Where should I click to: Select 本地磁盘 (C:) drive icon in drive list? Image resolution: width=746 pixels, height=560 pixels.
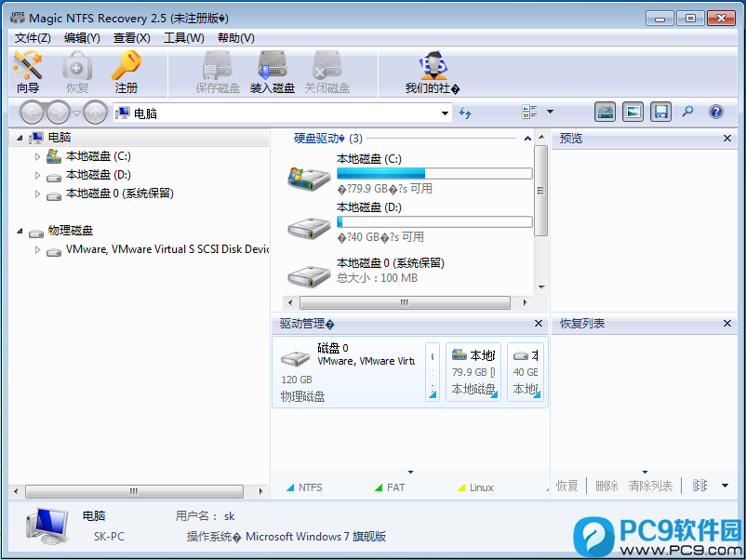[309, 179]
